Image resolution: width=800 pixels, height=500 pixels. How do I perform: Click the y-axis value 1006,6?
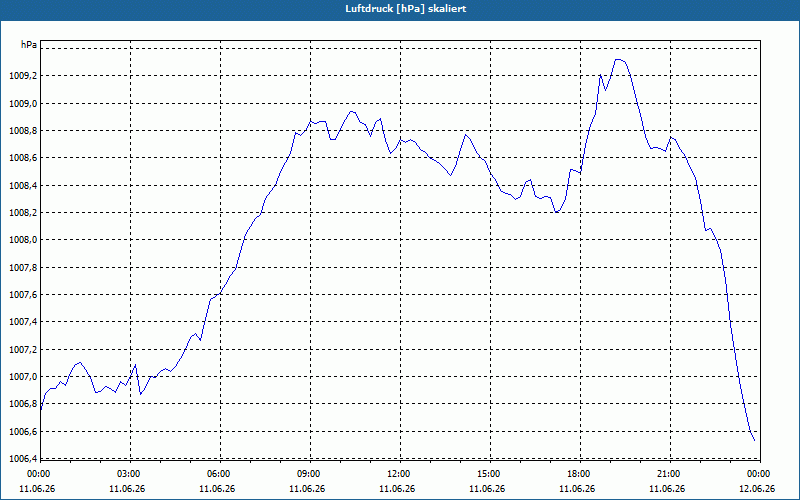23,432
